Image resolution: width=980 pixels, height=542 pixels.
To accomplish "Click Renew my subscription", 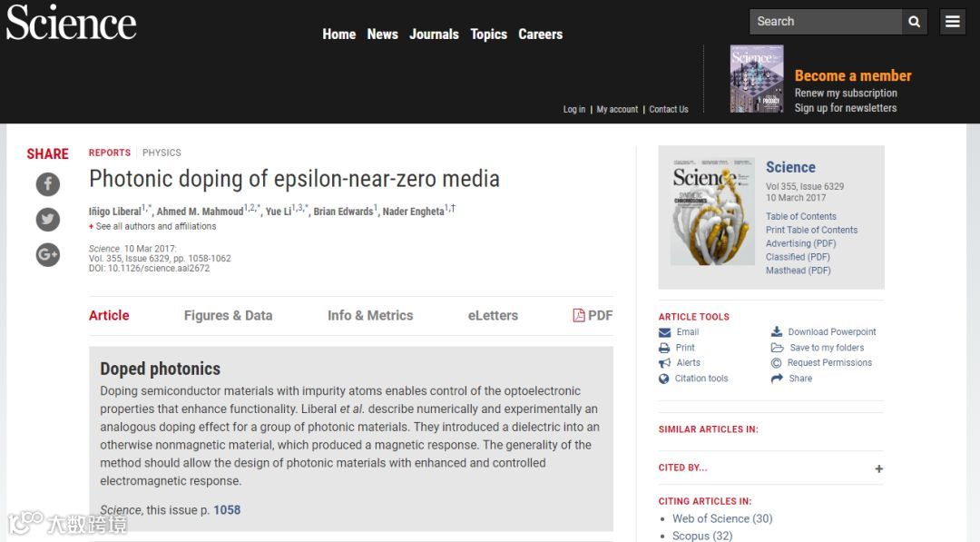I will (846, 94).
